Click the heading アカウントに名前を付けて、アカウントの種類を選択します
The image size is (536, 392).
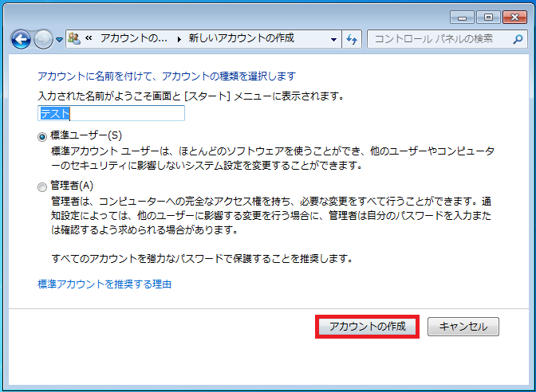click(167, 76)
